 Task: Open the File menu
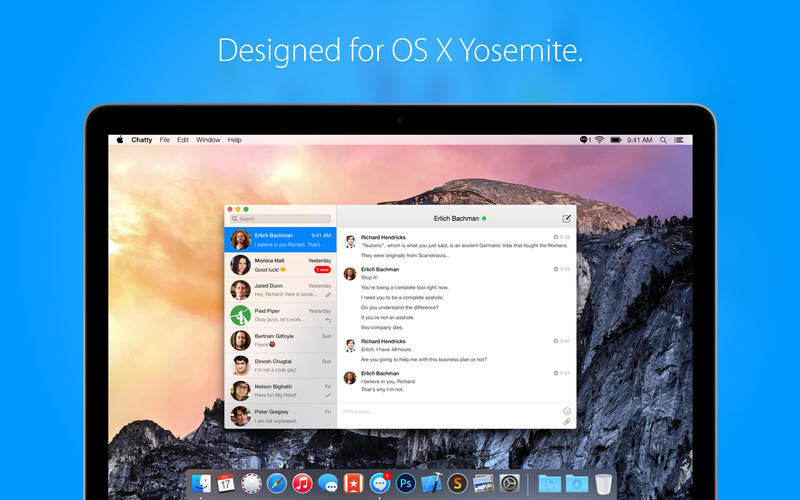coord(164,140)
